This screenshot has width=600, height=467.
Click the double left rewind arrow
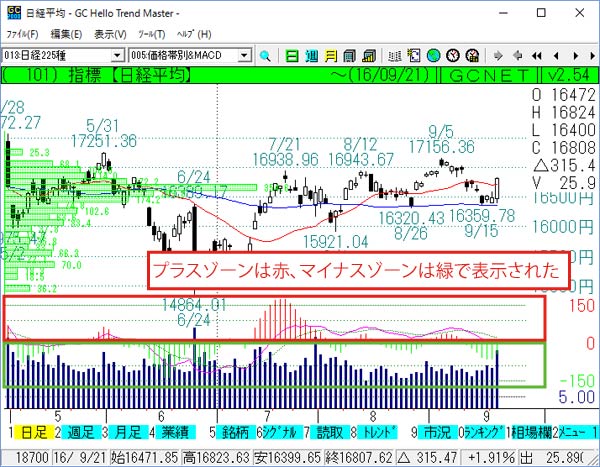click(537, 56)
